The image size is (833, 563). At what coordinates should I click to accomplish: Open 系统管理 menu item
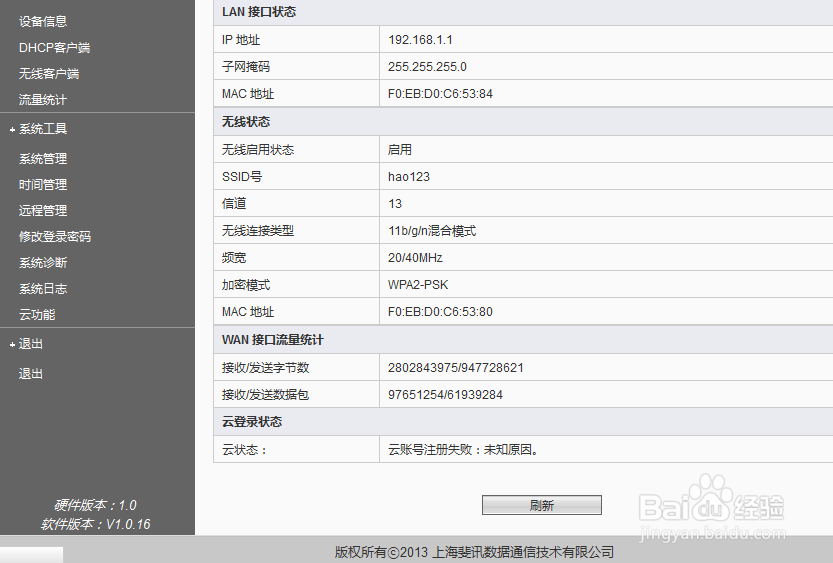click(x=43, y=159)
